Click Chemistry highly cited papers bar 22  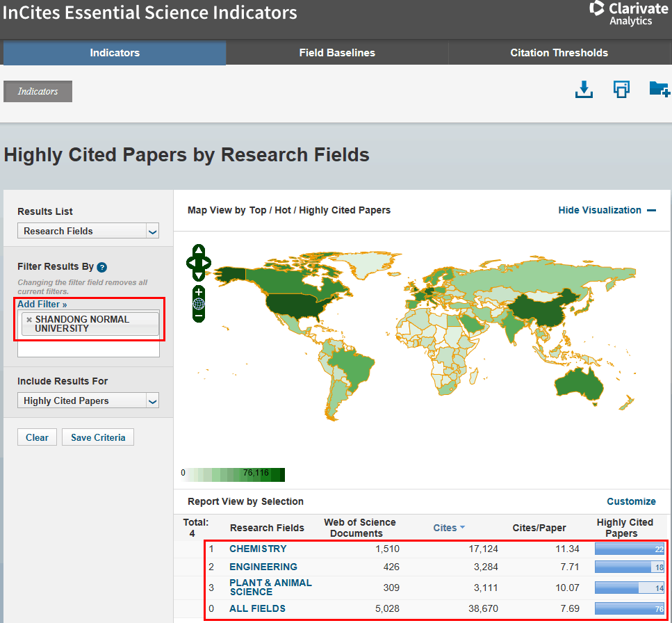630,549
